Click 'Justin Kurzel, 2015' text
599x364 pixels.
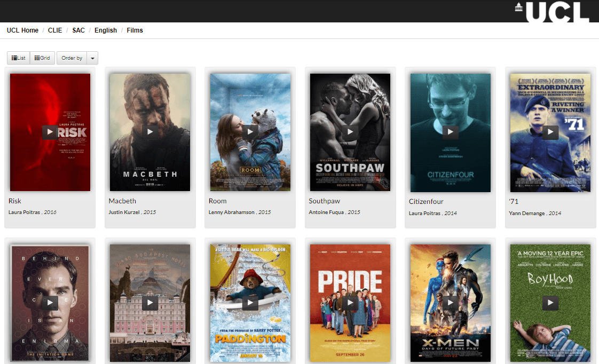click(132, 212)
